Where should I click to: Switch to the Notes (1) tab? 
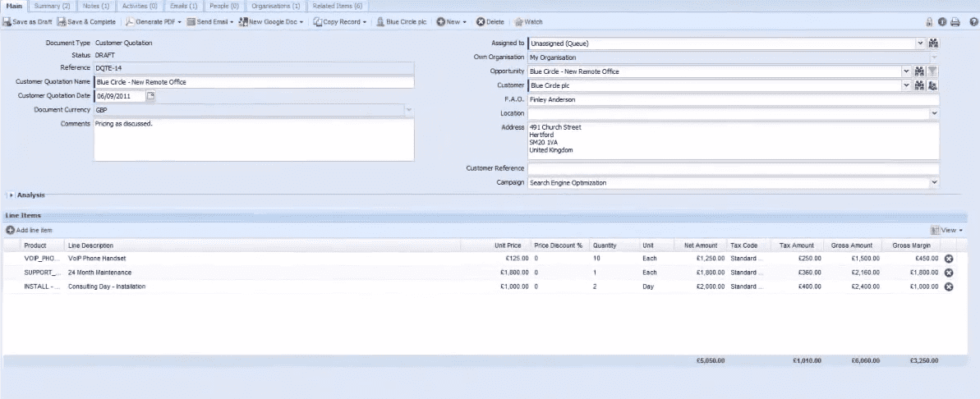click(94, 6)
